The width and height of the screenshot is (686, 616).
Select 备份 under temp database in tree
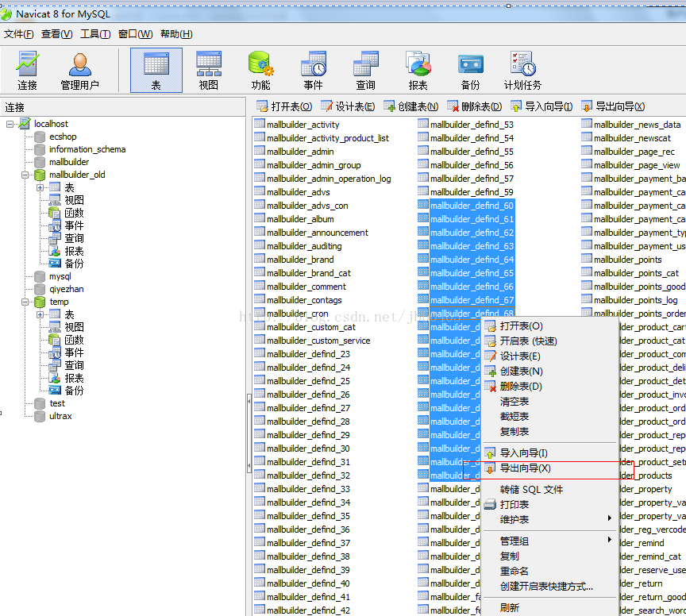coord(75,391)
